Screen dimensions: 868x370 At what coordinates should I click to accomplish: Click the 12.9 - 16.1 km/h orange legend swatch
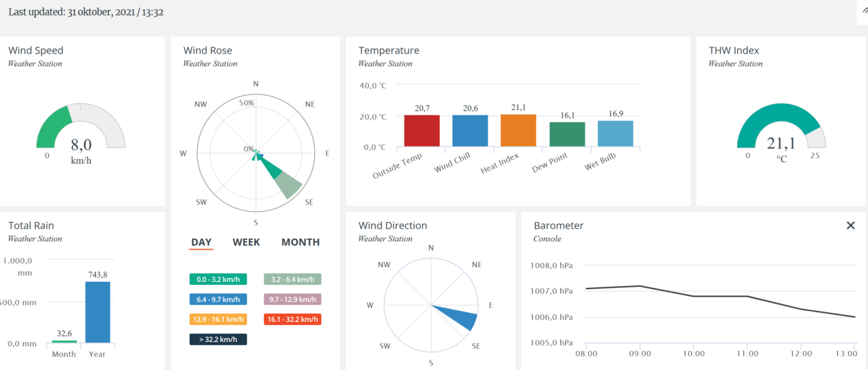218,319
